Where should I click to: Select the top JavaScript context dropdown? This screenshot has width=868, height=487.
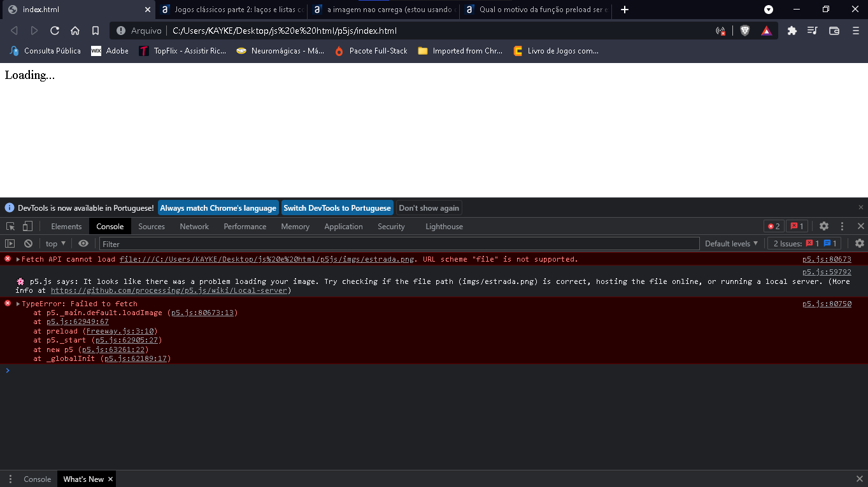55,244
